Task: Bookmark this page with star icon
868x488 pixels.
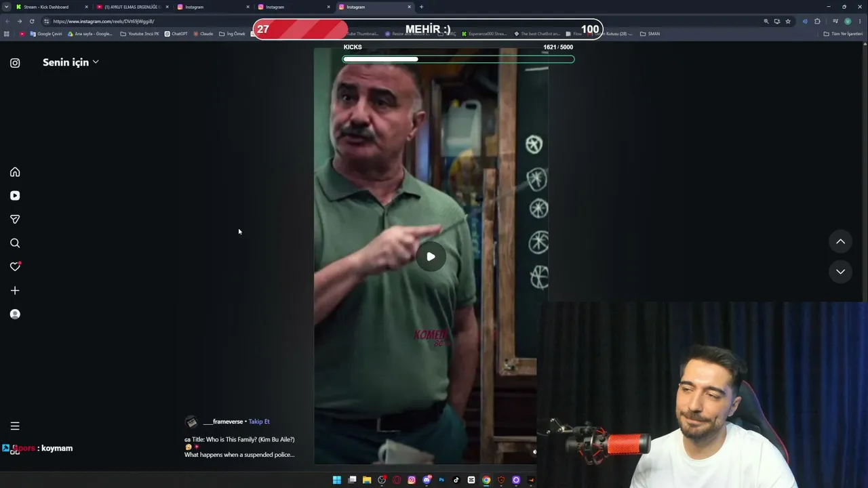Action: (x=788, y=21)
